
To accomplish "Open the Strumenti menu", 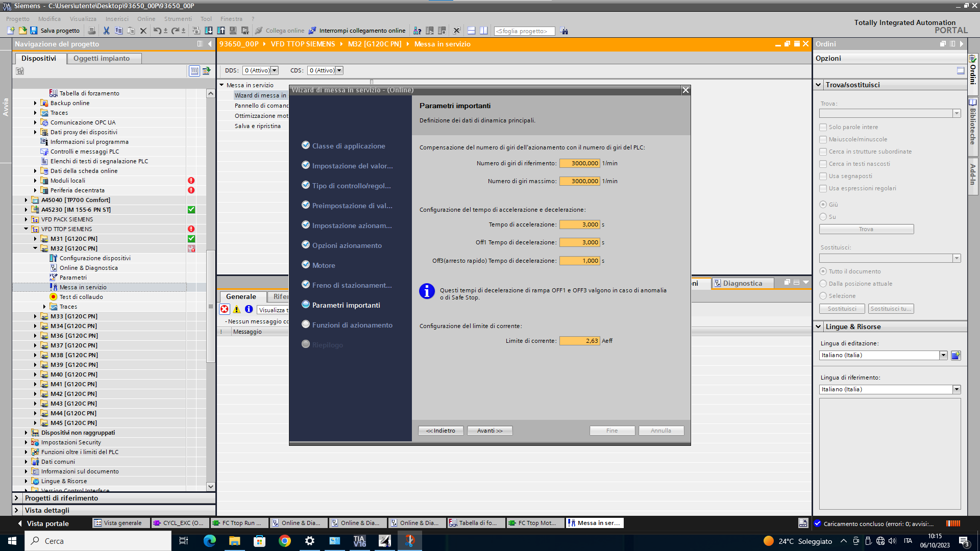I will (x=178, y=19).
